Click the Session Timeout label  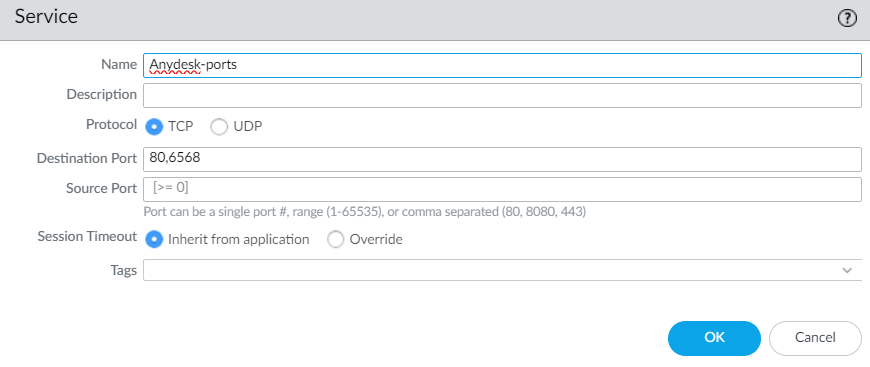tap(87, 237)
